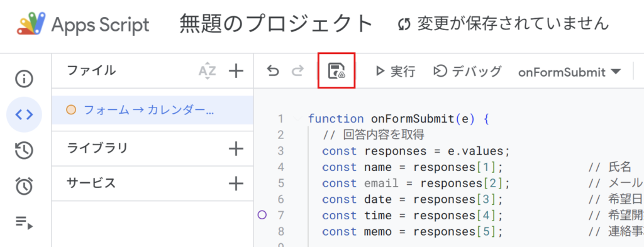
Task: Click 'function onFormSubmit(e) {' line
Action: pyautogui.click(x=399, y=119)
